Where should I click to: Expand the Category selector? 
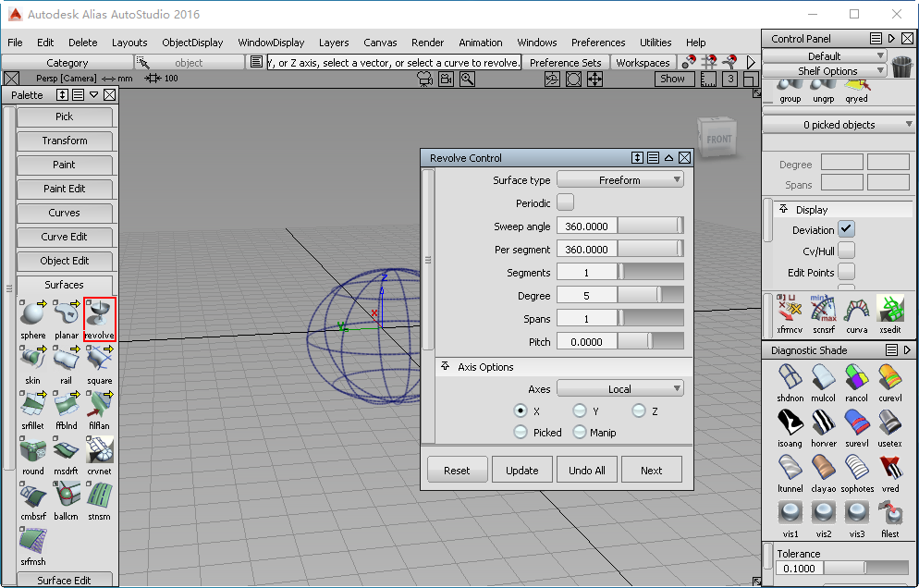(67, 62)
